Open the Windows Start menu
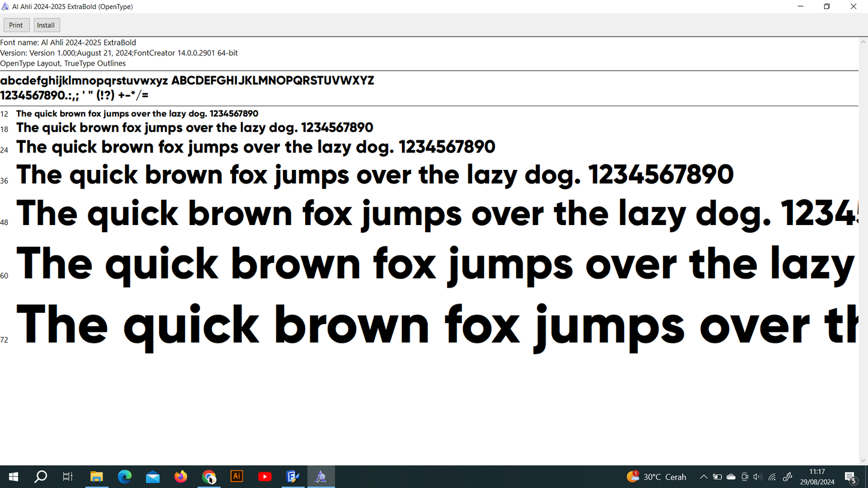 pos(13,477)
